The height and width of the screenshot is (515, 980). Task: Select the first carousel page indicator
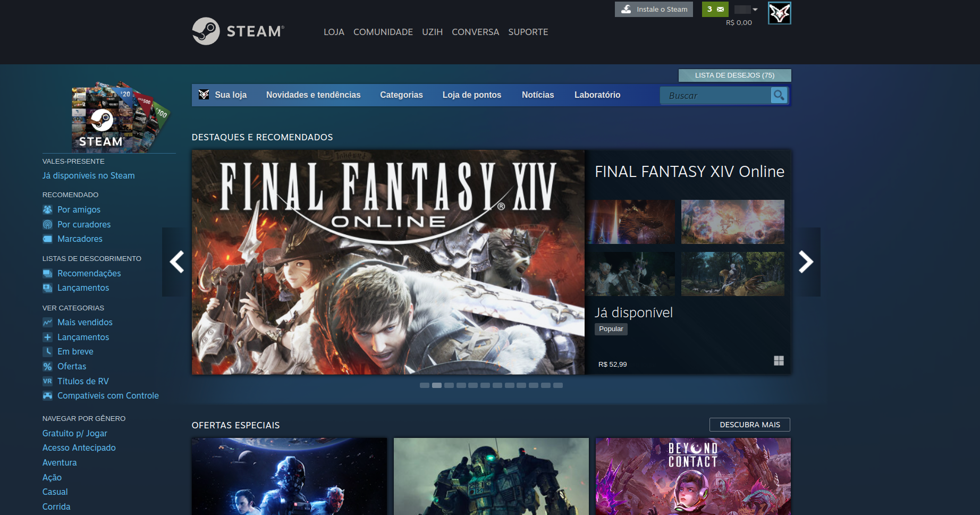[x=425, y=385]
